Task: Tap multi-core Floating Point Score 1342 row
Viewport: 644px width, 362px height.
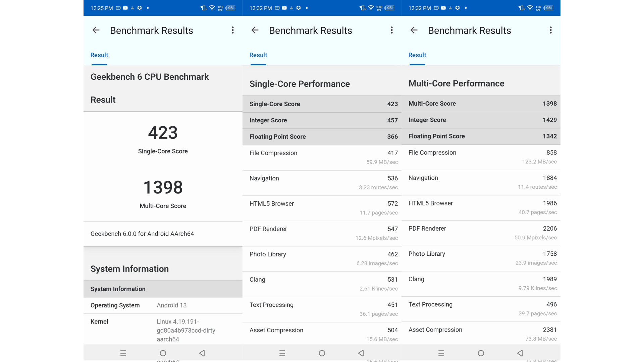Action: 481,136
